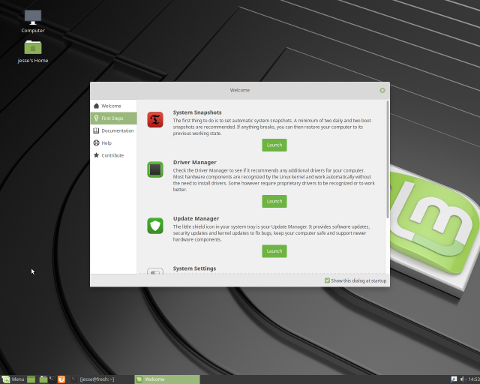Click the network connection tray icon

point(454,379)
